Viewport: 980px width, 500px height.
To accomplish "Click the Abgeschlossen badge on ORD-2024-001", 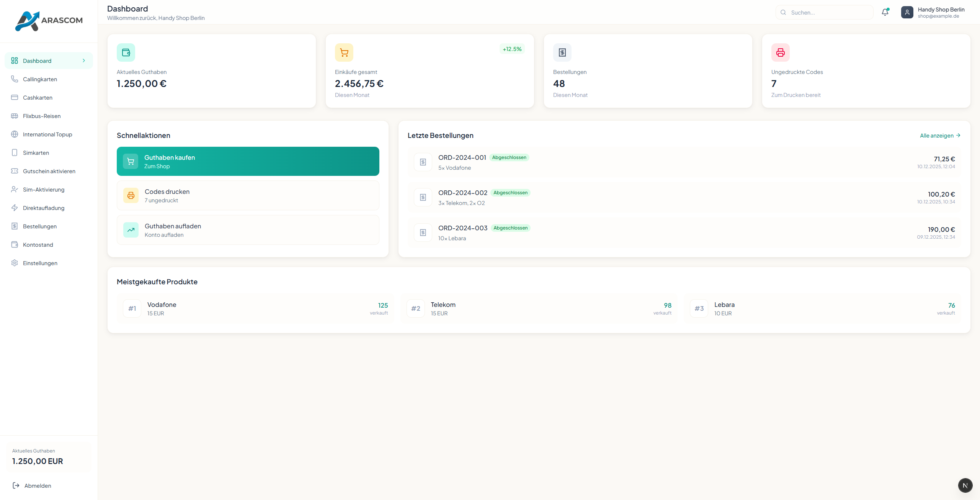I will [x=509, y=157].
